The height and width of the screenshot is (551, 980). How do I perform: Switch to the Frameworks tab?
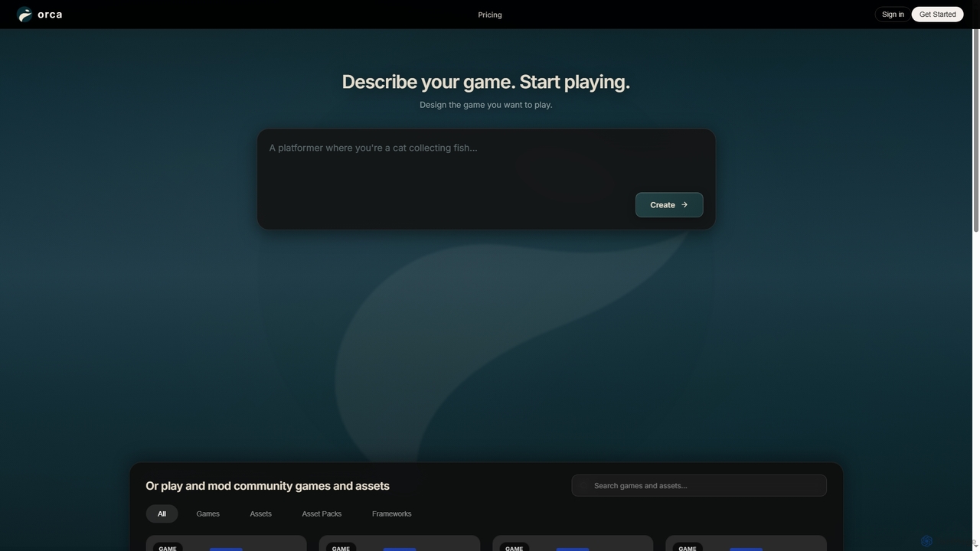click(x=391, y=514)
